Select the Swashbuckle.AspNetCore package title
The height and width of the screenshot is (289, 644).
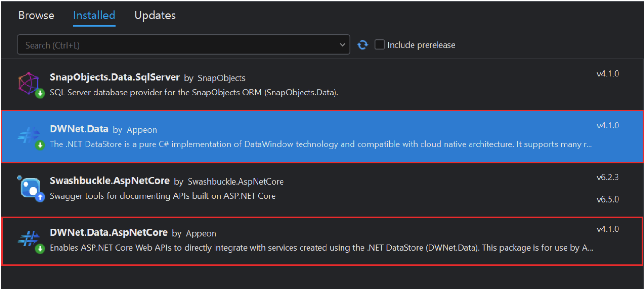(x=110, y=181)
